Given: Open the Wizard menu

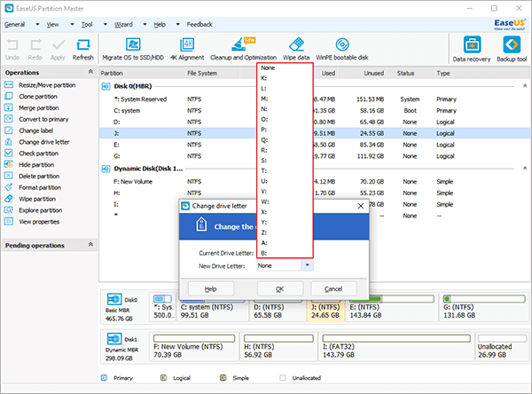Looking at the screenshot, I should point(123,25).
